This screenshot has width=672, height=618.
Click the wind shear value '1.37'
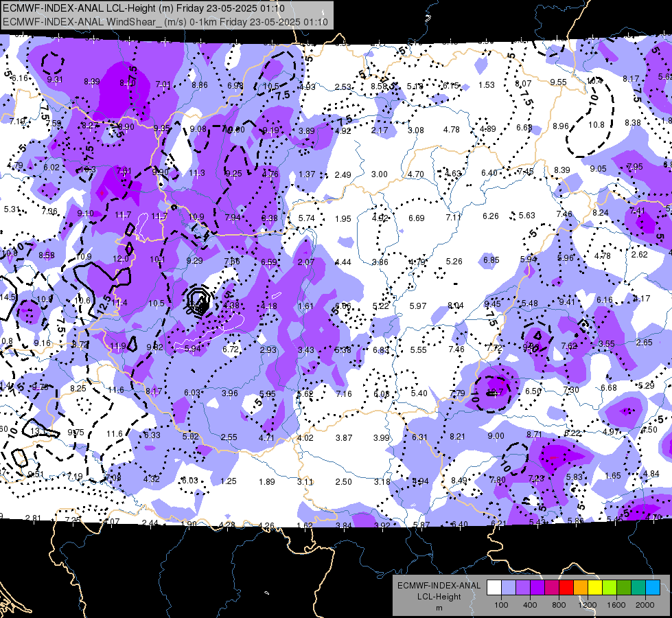tap(307, 174)
